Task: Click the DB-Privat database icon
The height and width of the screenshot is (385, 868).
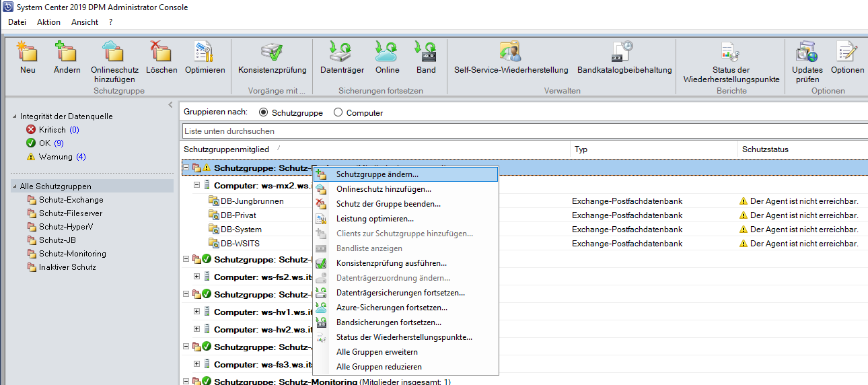Action: click(214, 215)
